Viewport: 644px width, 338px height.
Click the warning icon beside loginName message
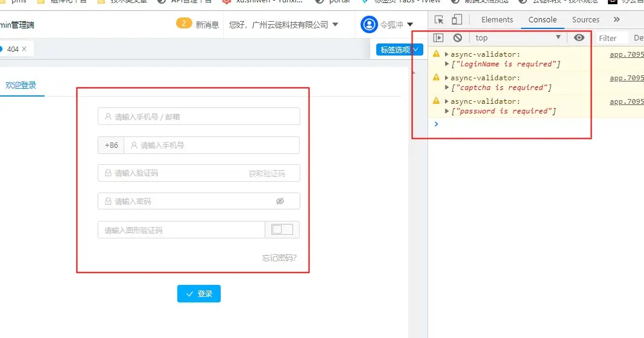(436, 54)
